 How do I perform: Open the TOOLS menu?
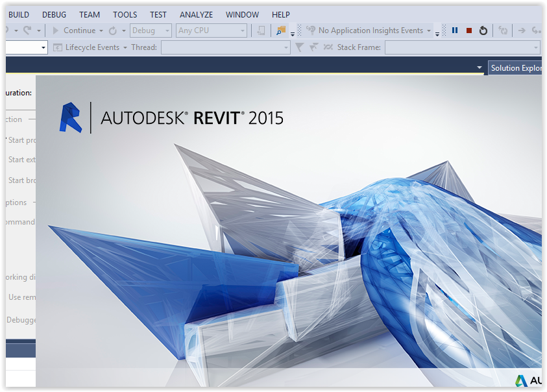tap(125, 15)
